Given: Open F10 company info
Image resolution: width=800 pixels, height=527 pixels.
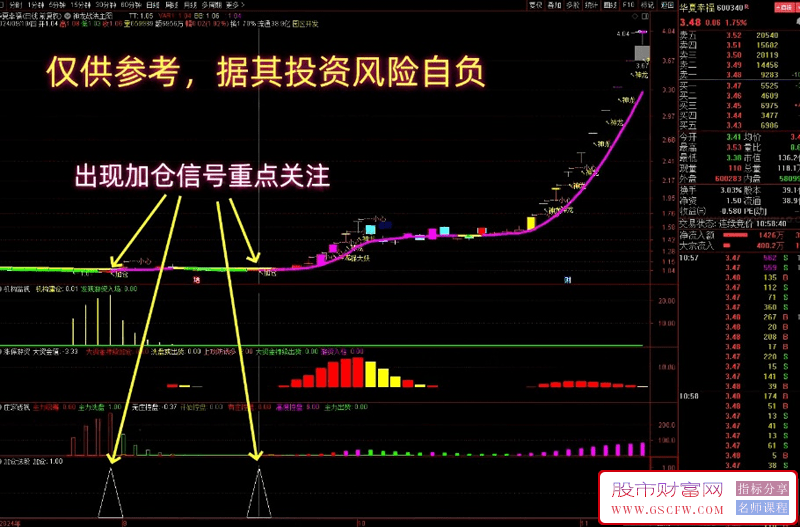Looking at the screenshot, I should click(629, 5).
